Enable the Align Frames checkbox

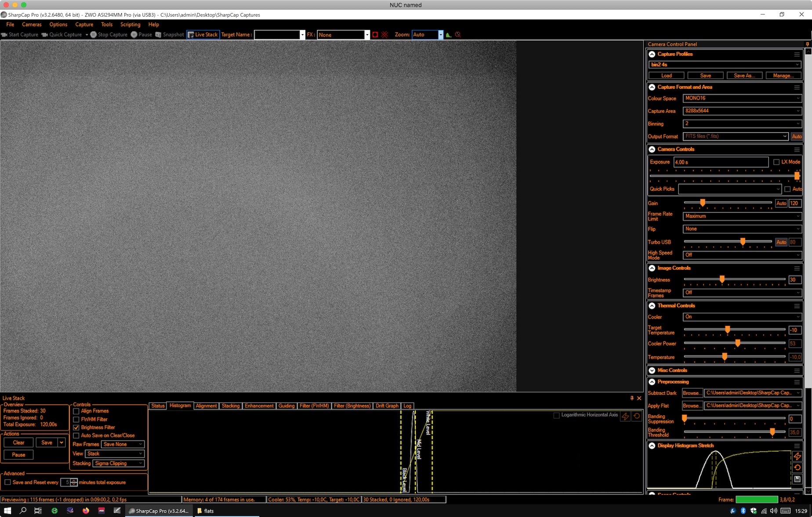coord(76,411)
